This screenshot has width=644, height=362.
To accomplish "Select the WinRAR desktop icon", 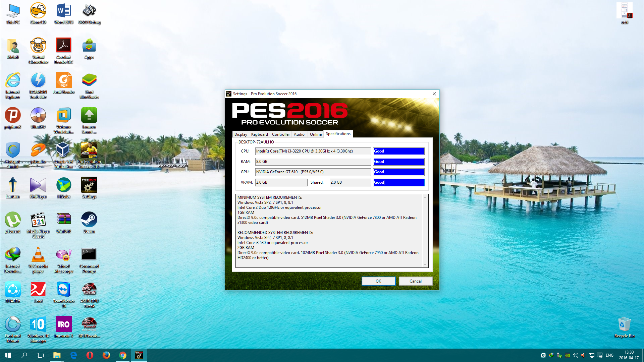I will tap(64, 223).
